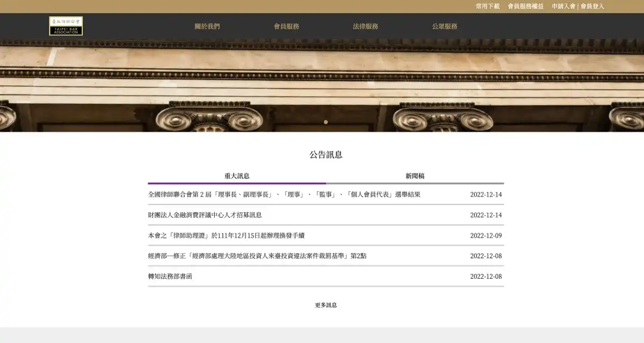Image resolution: width=644 pixels, height=343 pixels.
Task: Open the 關於我們 menu
Action: (207, 26)
